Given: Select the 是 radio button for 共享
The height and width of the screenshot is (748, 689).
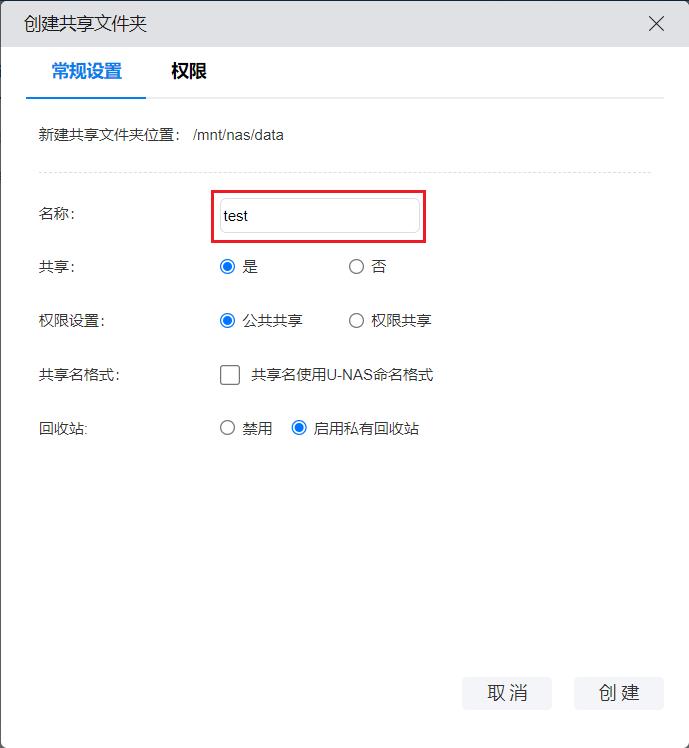Looking at the screenshot, I should pyautogui.click(x=228, y=267).
